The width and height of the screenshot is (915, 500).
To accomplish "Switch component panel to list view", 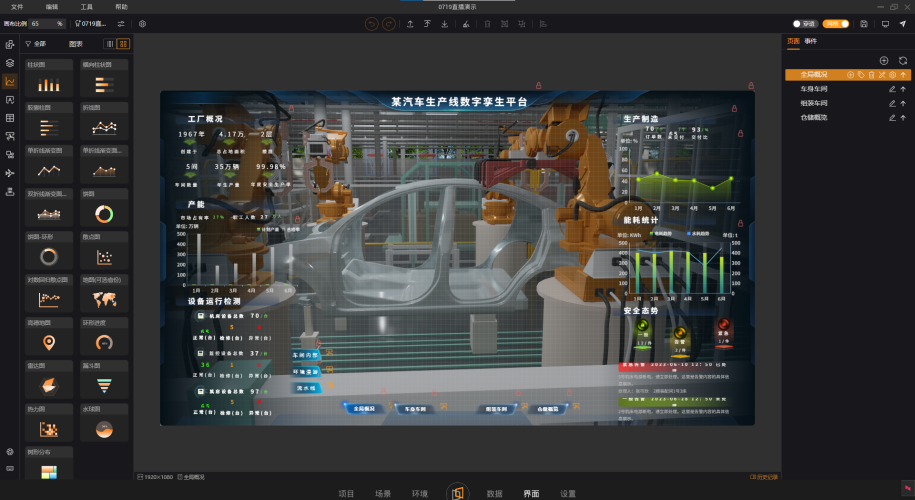I will (x=110, y=44).
